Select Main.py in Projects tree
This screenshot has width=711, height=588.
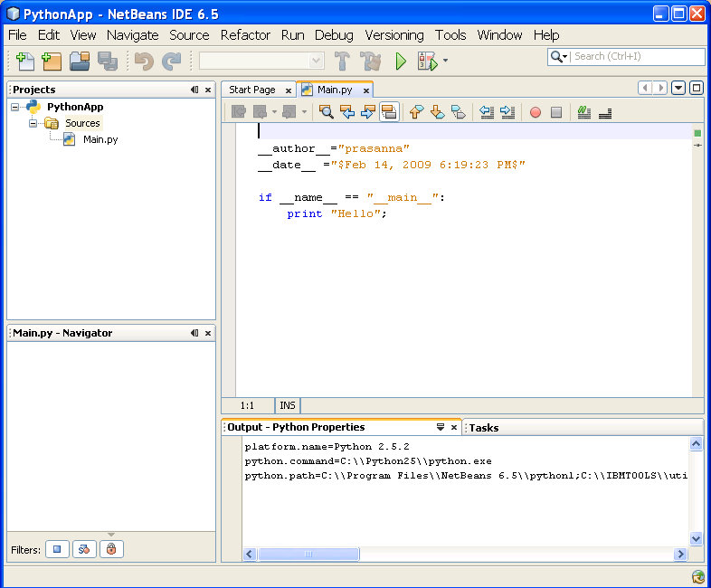tap(100, 139)
